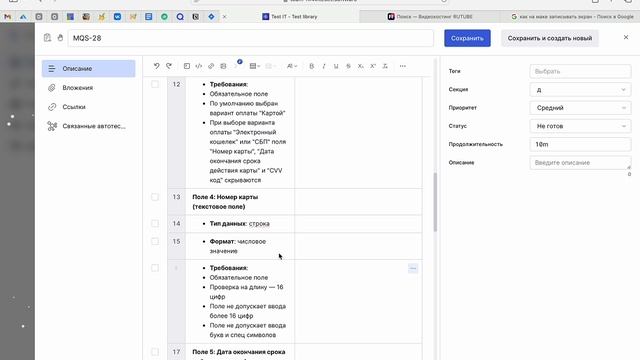The height and width of the screenshot is (360, 640).
Task: Click the editor vertical scrollbar thumb
Action: click(435, 202)
